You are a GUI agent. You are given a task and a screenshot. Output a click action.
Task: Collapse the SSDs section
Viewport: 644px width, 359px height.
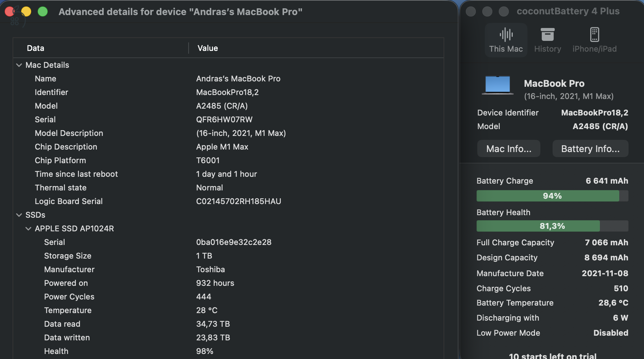coord(19,215)
